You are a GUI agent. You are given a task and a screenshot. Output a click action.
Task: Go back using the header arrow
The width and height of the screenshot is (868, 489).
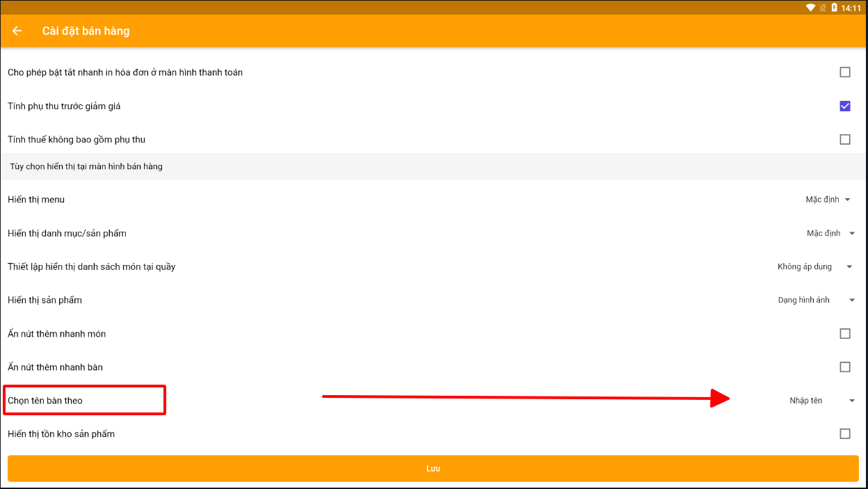17,31
